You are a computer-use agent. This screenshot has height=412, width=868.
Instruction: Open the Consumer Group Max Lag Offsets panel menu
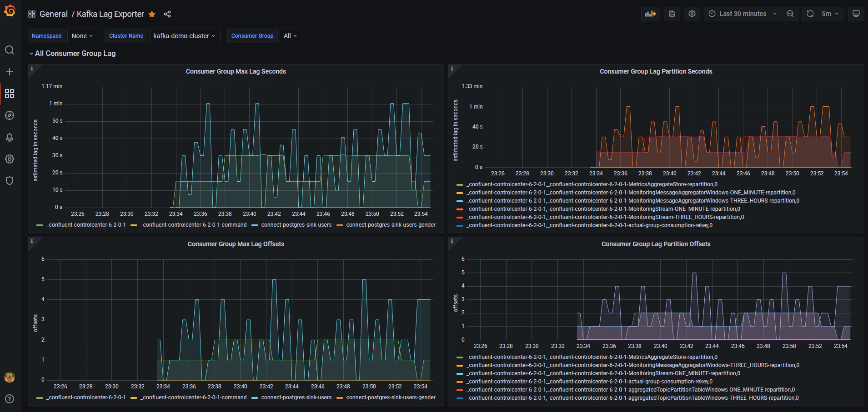pos(236,244)
